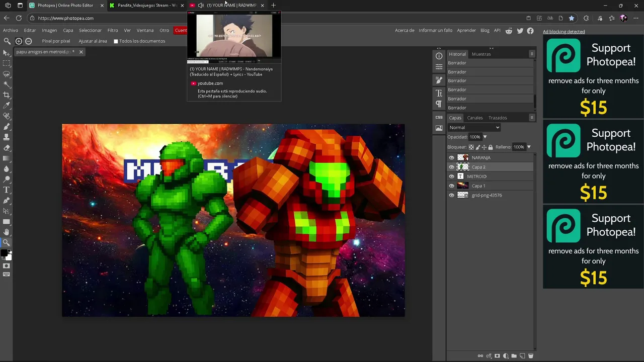The height and width of the screenshot is (362, 644).
Task: Select the Hand tool
Action: (x=7, y=232)
